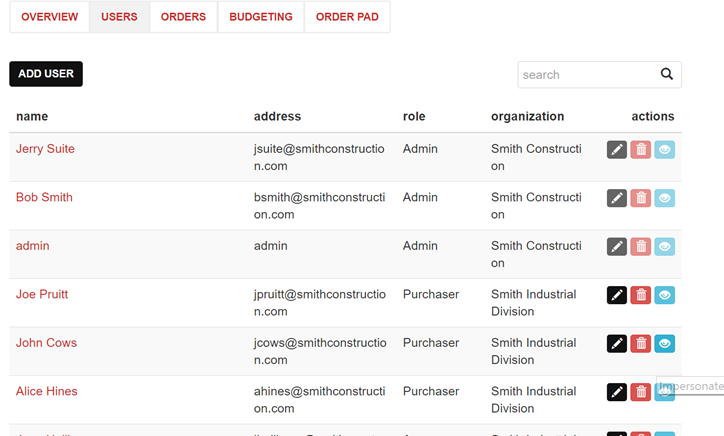Delete user John Cows with trash icon
The image size is (724, 436).
tap(641, 344)
